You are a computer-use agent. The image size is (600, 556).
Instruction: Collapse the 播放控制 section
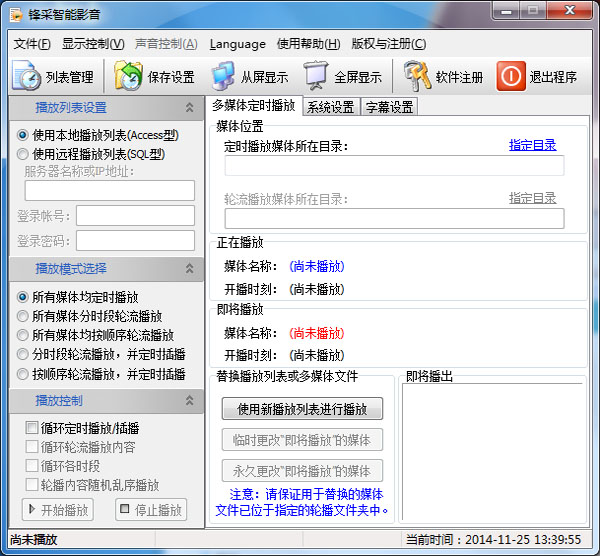pos(190,401)
